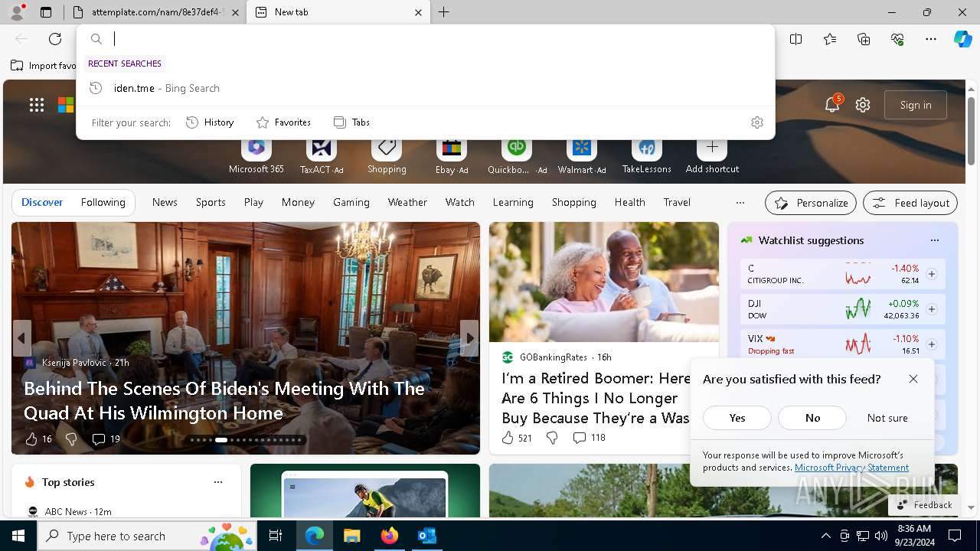Viewport: 980px width, 551px height.
Task: Open a new browser tab
Action: [444, 12]
